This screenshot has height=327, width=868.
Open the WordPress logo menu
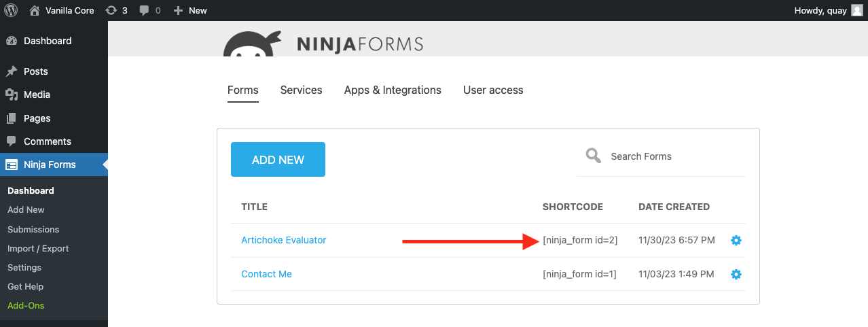click(x=11, y=10)
